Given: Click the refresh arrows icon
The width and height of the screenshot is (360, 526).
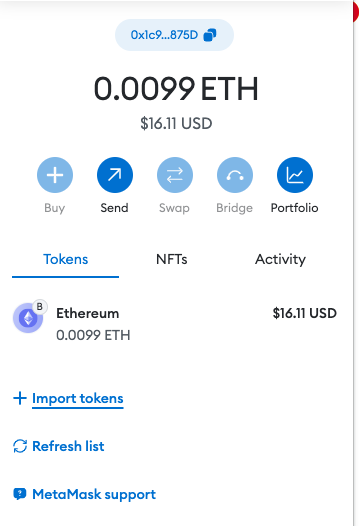Looking at the screenshot, I should pyautogui.click(x=20, y=446).
